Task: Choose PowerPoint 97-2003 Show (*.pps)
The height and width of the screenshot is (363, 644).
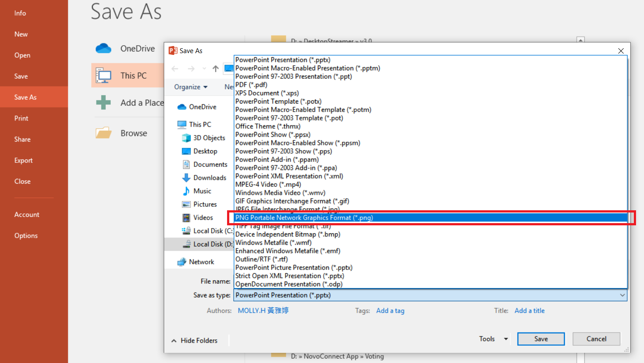Action: 430,151
